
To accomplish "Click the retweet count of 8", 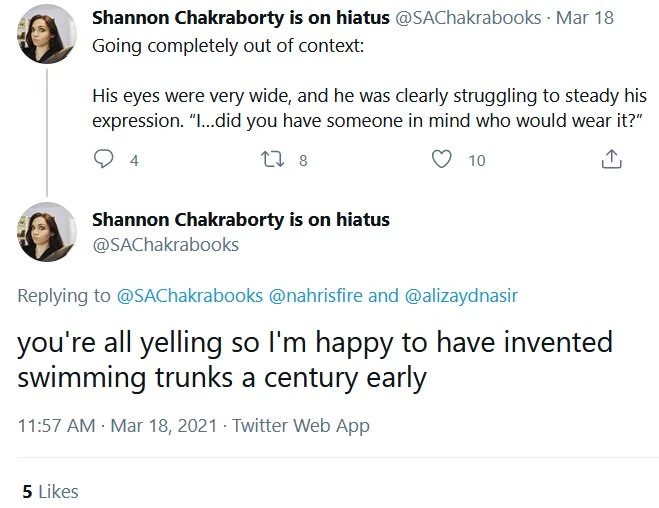I will click(x=302, y=160).
